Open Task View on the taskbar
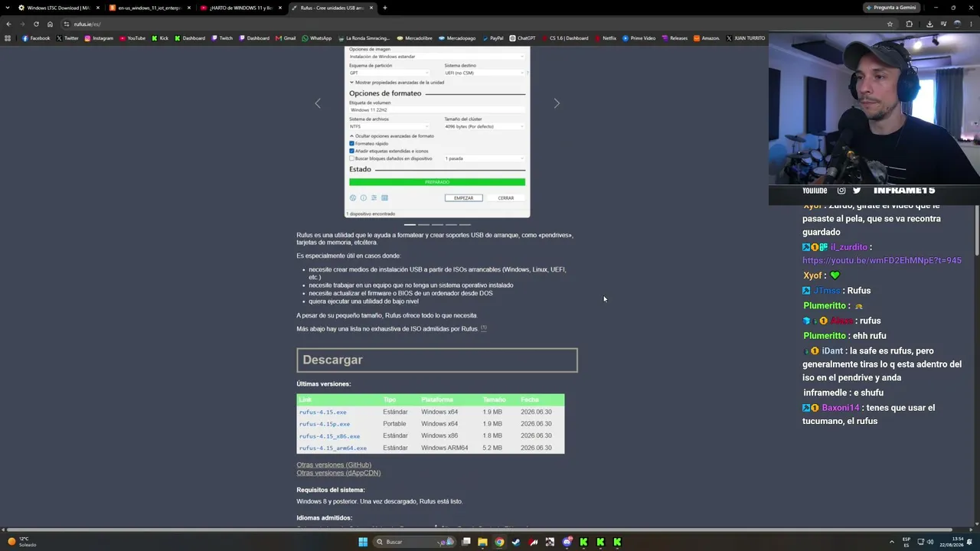The width and height of the screenshot is (980, 551). click(x=465, y=542)
